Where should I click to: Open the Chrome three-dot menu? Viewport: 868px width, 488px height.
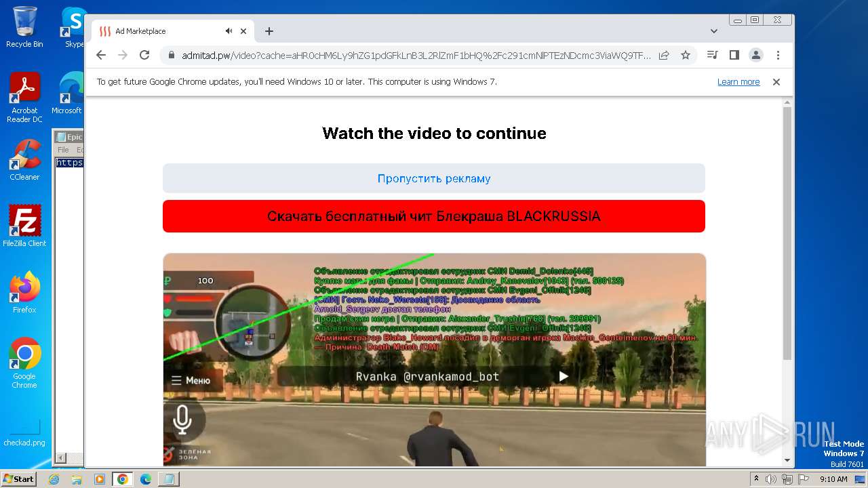778,55
